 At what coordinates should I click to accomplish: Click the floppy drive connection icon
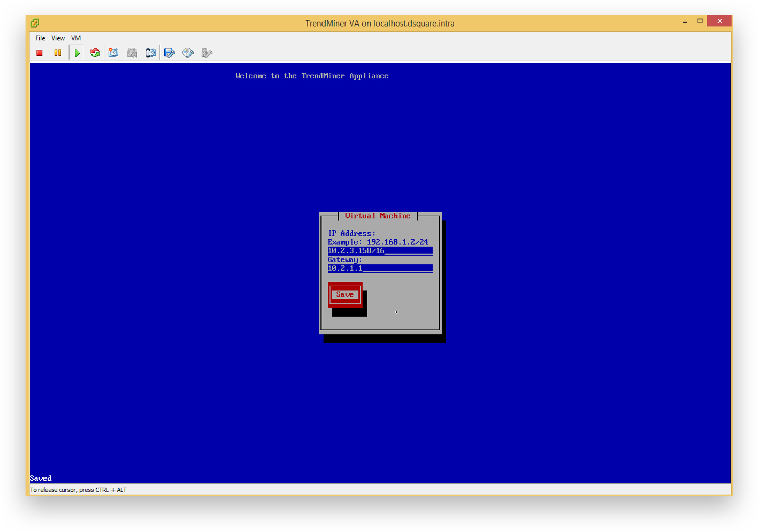(x=169, y=53)
